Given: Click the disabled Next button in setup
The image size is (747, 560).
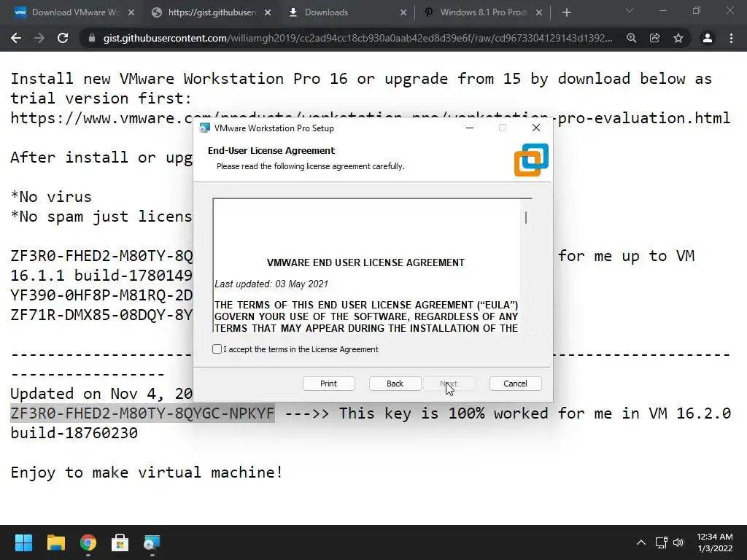Looking at the screenshot, I should pyautogui.click(x=449, y=384).
